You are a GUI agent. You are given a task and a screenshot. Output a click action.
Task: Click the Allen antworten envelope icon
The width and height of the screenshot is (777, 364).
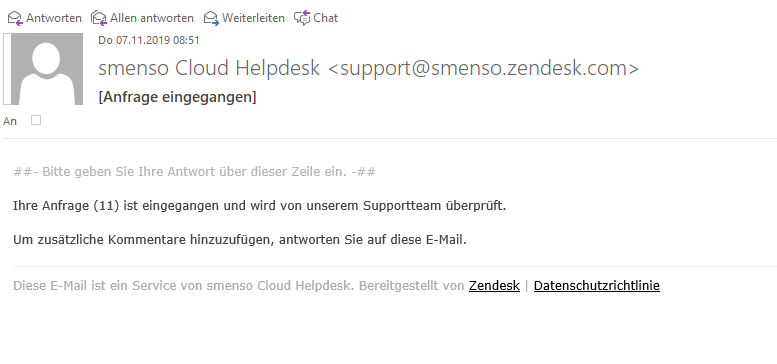[99, 18]
